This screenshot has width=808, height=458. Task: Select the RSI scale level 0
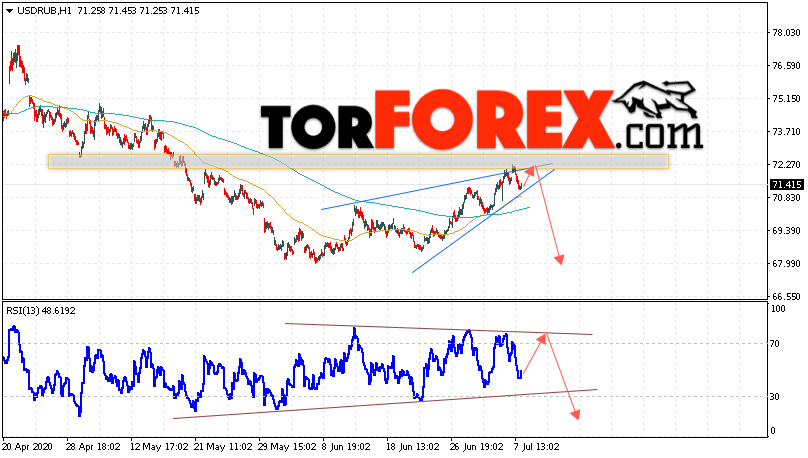(x=772, y=431)
